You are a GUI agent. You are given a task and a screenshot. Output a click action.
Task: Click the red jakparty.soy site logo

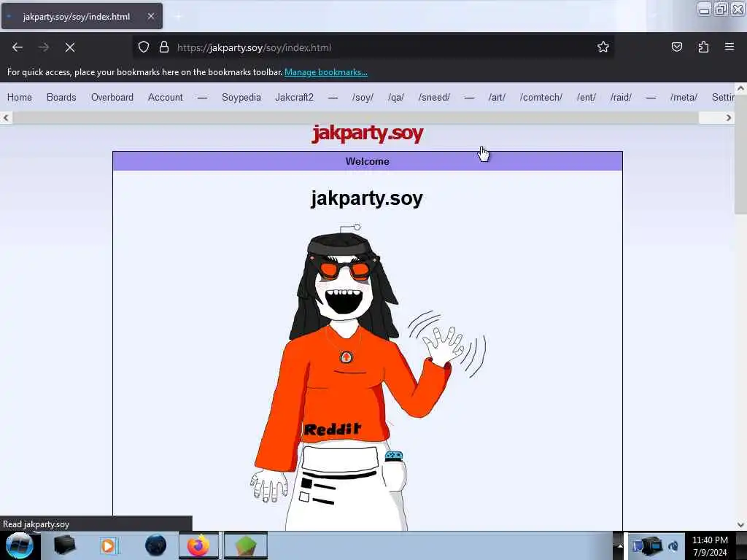click(368, 133)
